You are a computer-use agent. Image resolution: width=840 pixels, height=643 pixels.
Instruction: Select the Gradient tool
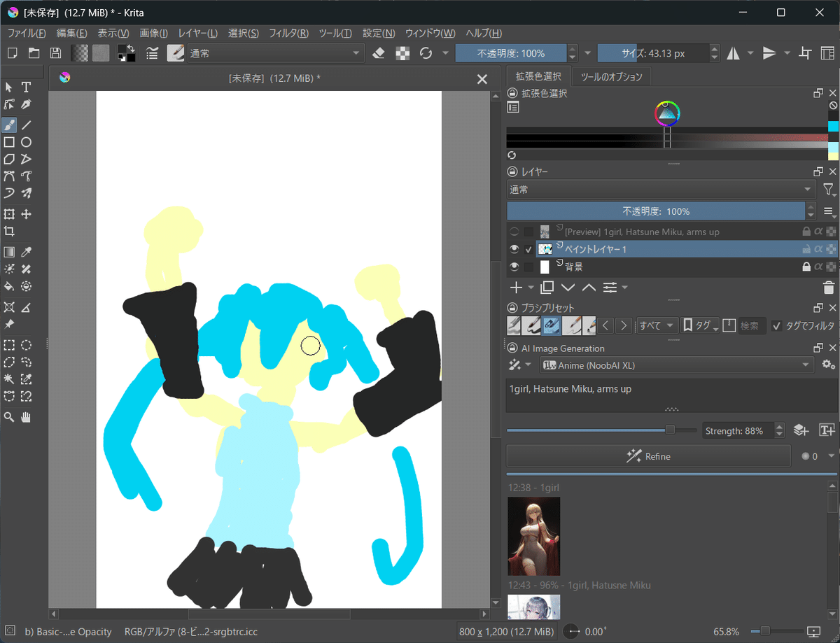[10, 251]
